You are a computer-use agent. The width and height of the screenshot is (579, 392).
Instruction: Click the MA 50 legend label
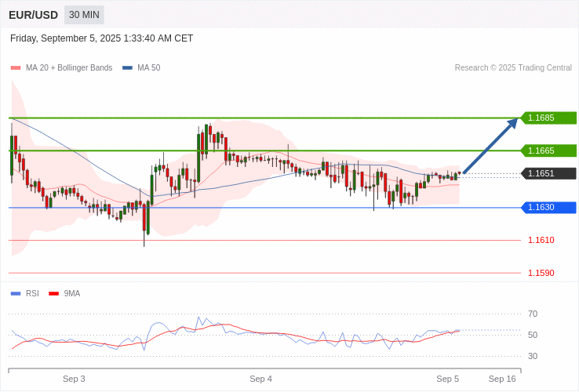click(149, 68)
